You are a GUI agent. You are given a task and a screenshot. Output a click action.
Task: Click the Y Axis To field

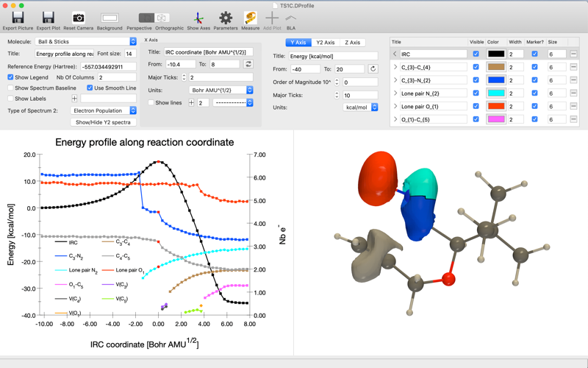pyautogui.click(x=349, y=69)
